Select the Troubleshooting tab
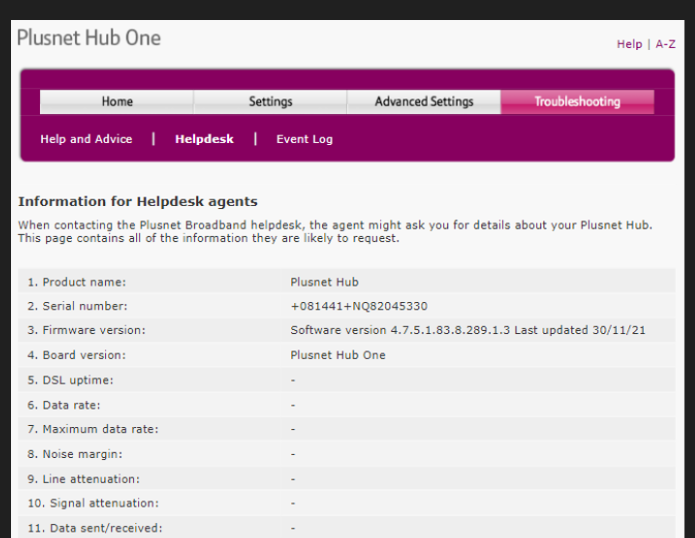Viewport: 695px width, 538px height. [577, 101]
